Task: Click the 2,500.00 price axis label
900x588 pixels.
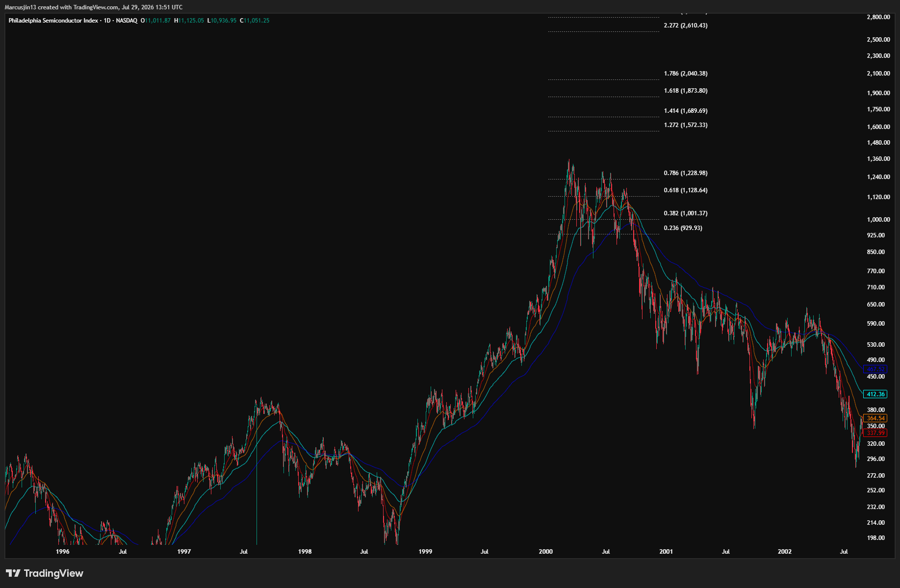Action: coord(878,40)
